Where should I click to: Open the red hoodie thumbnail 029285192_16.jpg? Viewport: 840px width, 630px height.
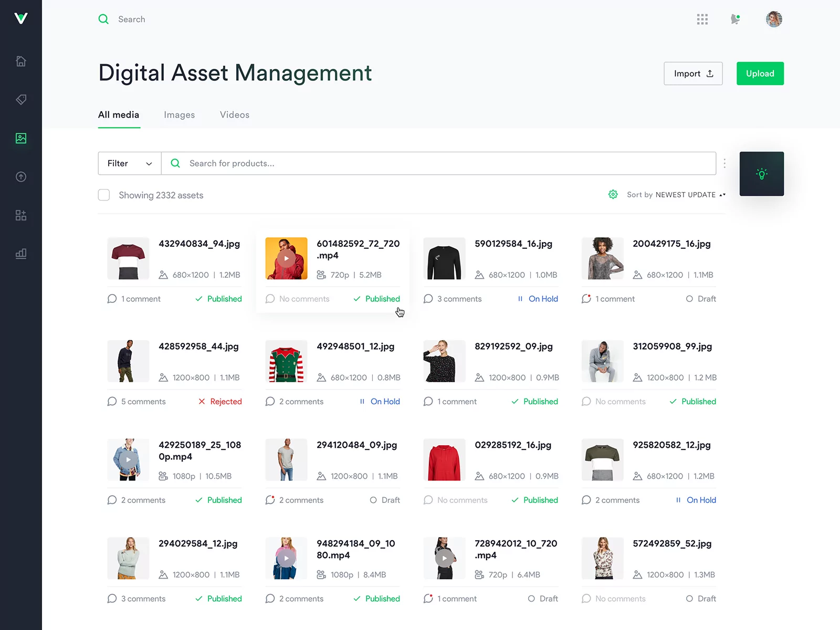pos(444,460)
